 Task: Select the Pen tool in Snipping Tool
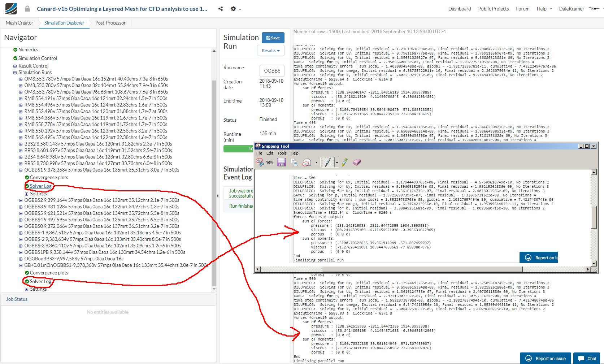tap(328, 162)
